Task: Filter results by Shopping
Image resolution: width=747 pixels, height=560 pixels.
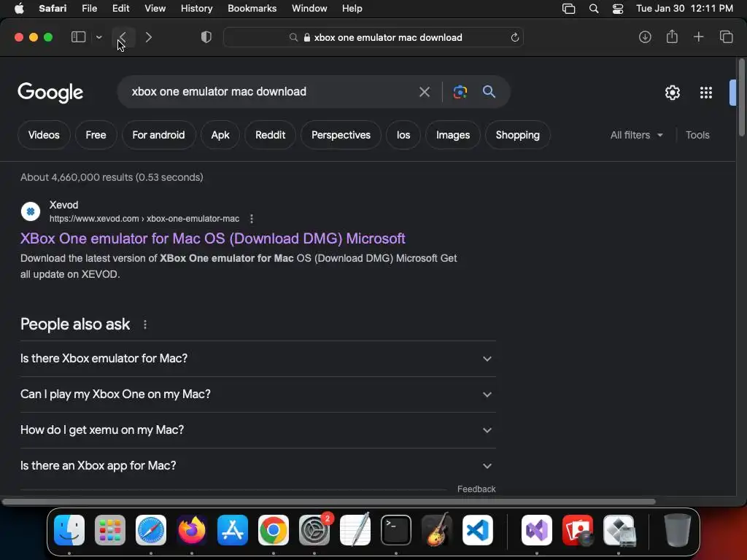Action: pos(518,135)
